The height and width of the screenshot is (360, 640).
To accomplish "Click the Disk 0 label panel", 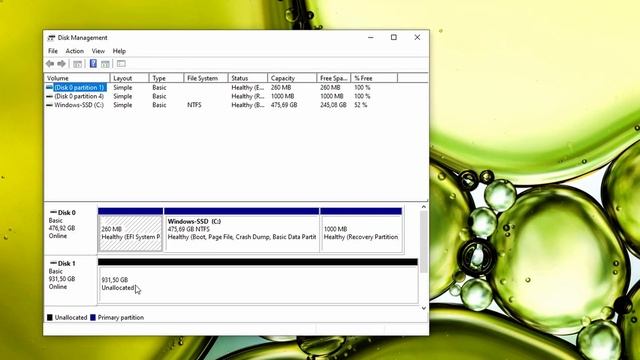I will (x=71, y=229).
